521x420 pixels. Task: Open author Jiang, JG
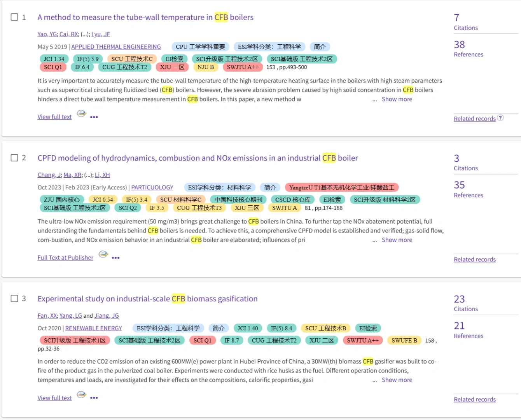[107, 316]
